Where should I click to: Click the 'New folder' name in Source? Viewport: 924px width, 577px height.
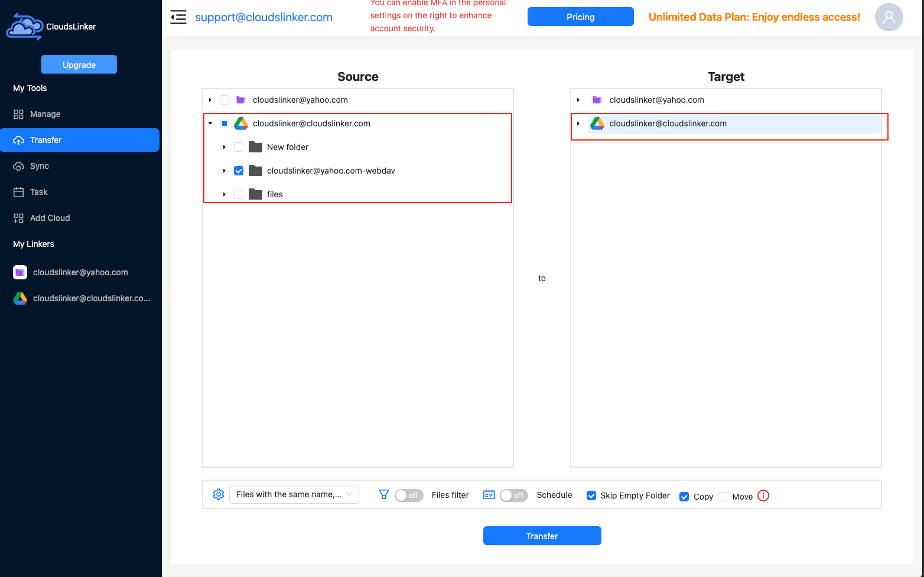tap(288, 147)
